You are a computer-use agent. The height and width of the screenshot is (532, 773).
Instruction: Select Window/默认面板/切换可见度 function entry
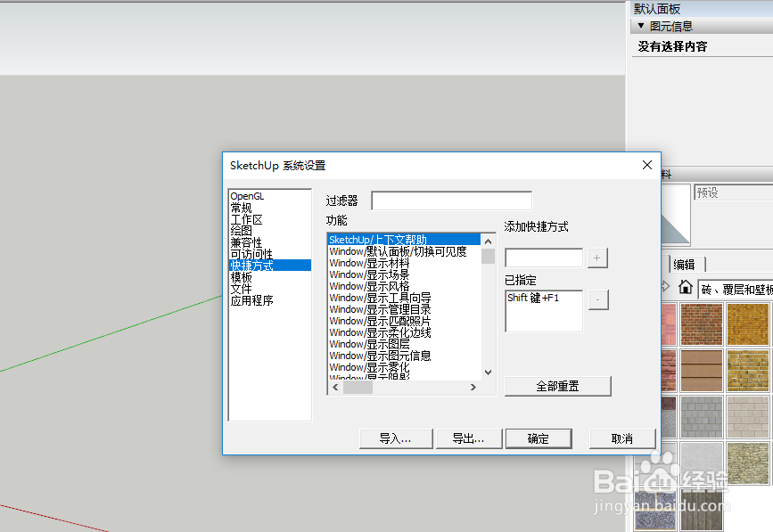[398, 251]
